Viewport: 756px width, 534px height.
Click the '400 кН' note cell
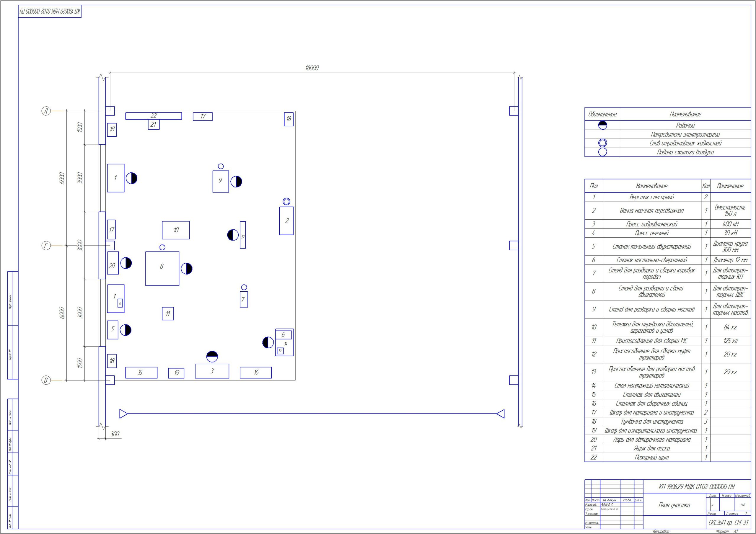[730, 224]
